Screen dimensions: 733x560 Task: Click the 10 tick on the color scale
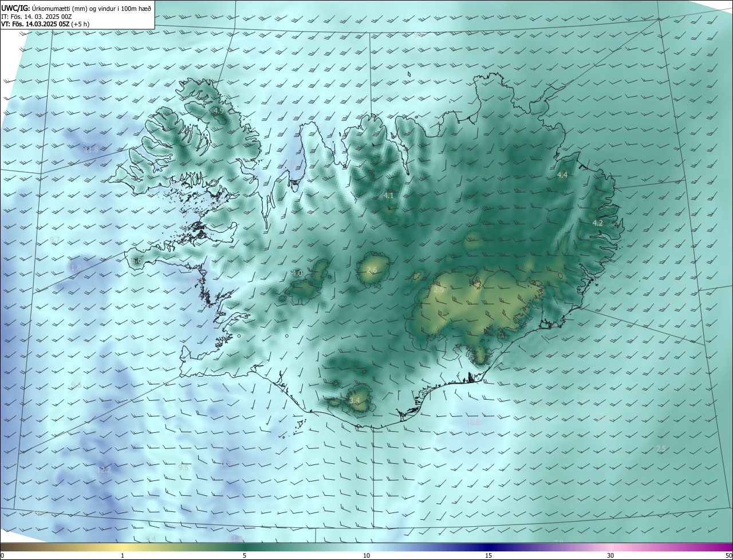pos(366,555)
